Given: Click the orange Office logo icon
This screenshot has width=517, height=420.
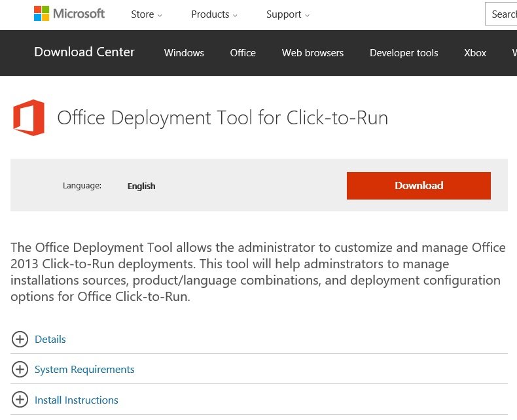Looking at the screenshot, I should (29, 117).
